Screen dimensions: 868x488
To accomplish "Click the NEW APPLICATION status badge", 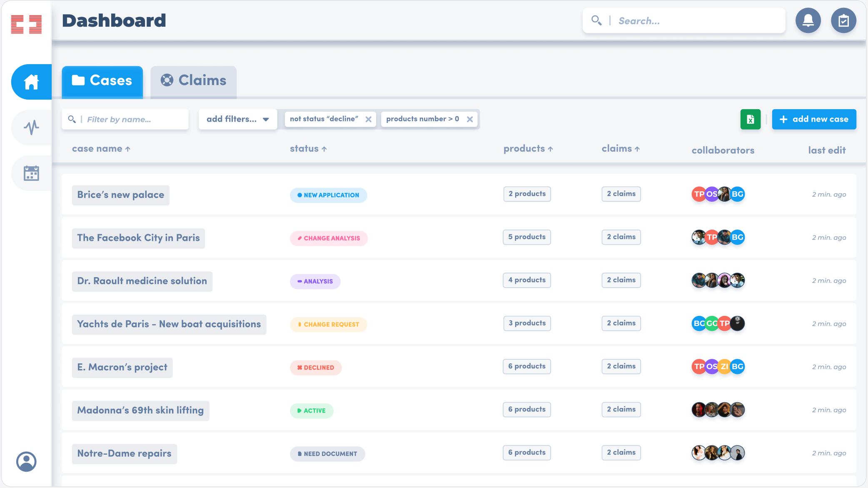I will tap(328, 195).
